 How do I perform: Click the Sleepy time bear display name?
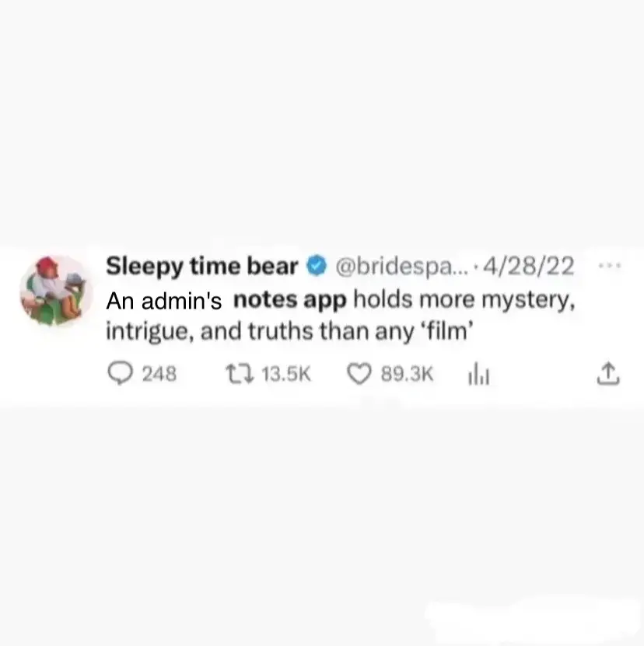[x=201, y=266]
